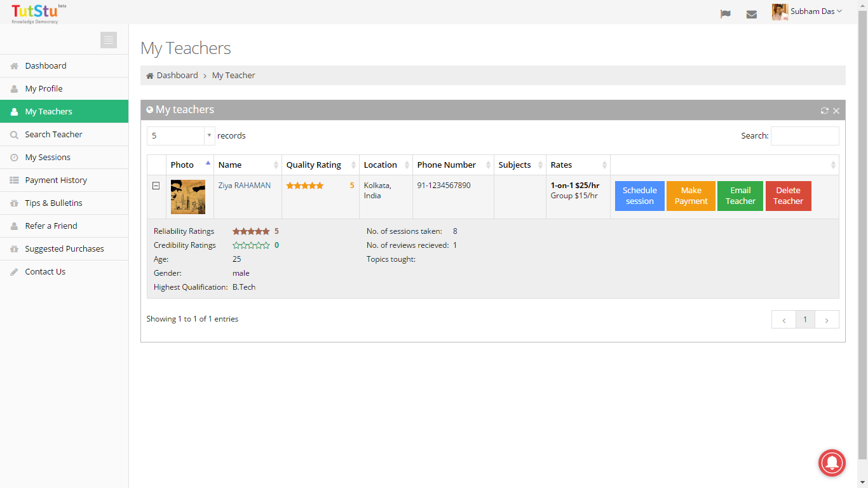Image resolution: width=868 pixels, height=488 pixels.
Task: Go to previous page of results
Action: 784,320
